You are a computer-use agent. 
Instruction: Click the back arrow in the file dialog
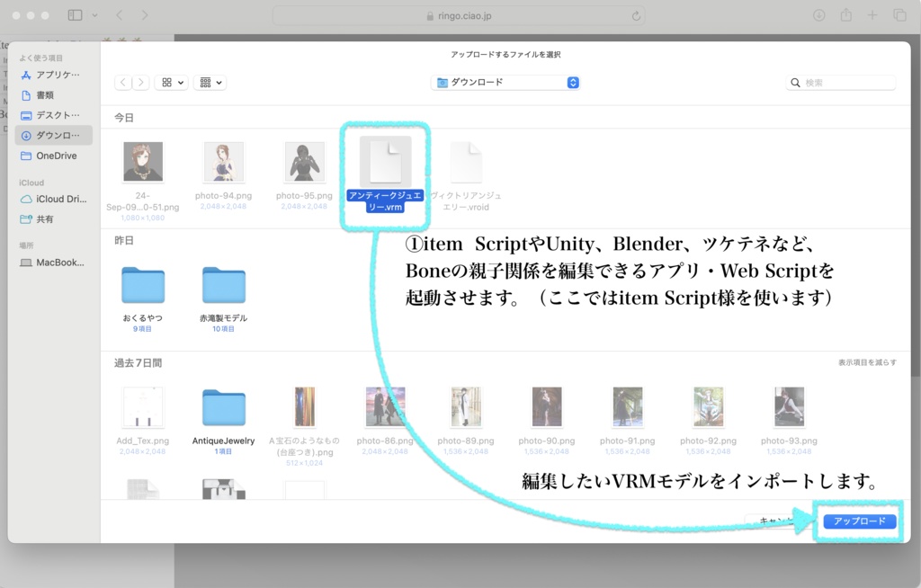point(122,82)
